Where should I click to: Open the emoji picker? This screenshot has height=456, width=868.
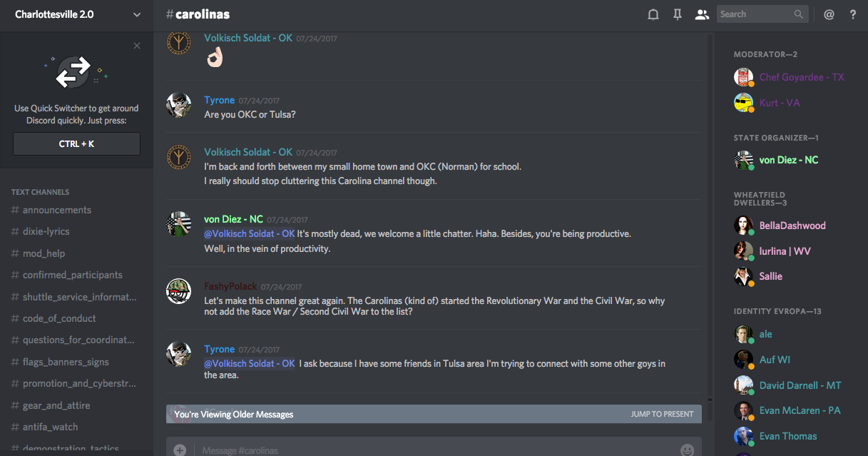(687, 450)
